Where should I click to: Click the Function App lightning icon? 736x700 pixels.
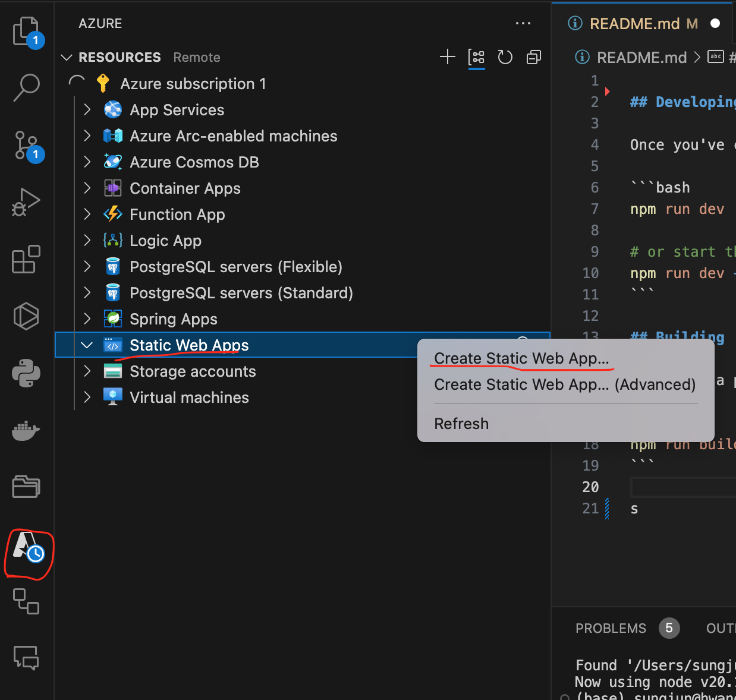(113, 214)
